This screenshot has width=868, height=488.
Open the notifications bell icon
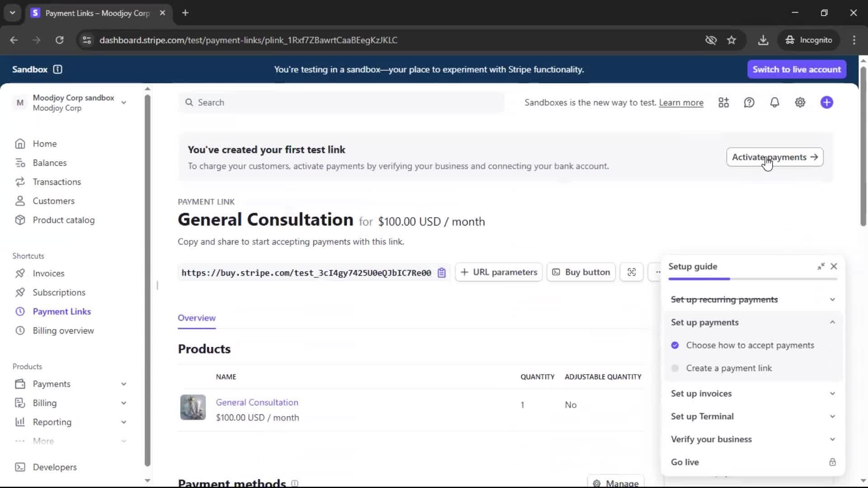coord(774,103)
